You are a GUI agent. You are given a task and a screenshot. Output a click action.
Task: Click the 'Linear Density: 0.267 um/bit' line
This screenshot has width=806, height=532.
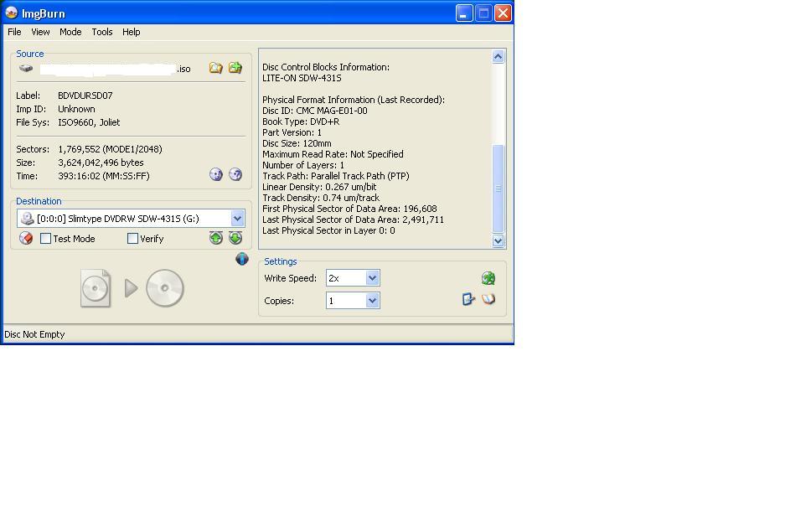click(319, 187)
